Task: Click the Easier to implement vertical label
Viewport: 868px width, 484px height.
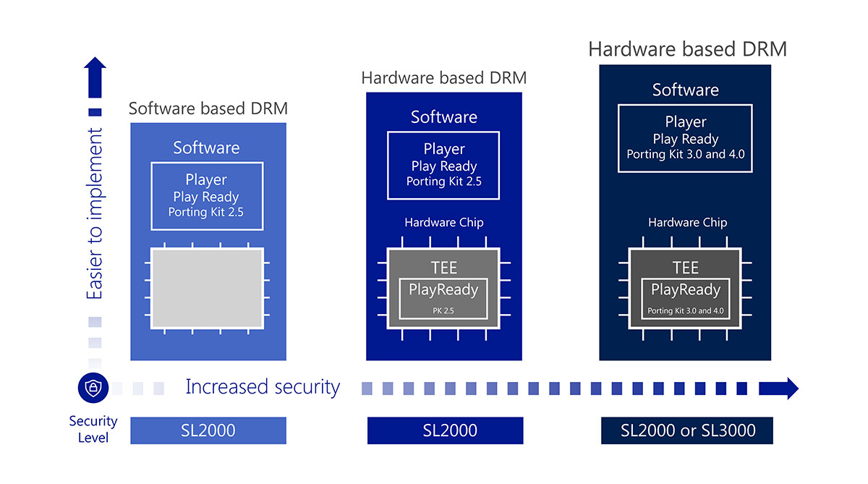Action: [94, 210]
